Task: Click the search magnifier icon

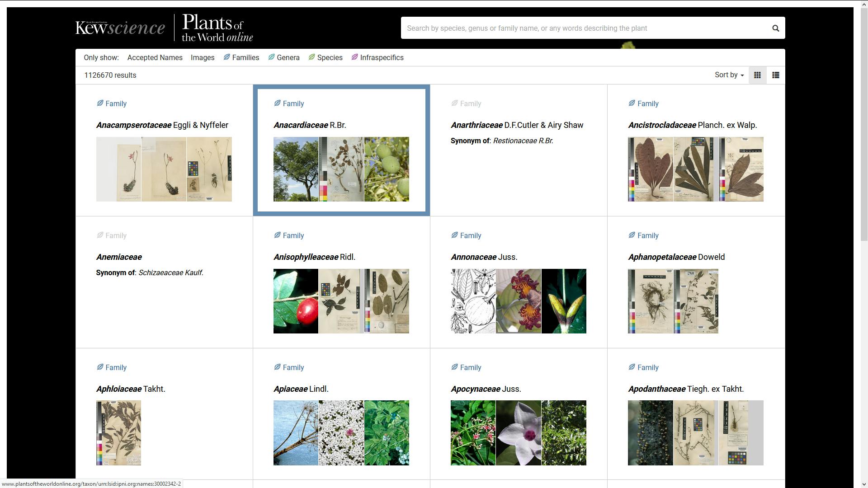Action: point(775,28)
